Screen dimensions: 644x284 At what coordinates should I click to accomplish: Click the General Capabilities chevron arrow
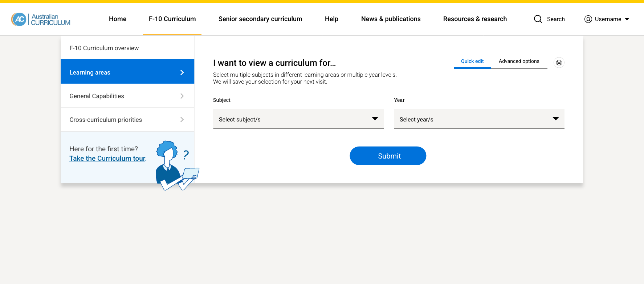click(x=182, y=96)
